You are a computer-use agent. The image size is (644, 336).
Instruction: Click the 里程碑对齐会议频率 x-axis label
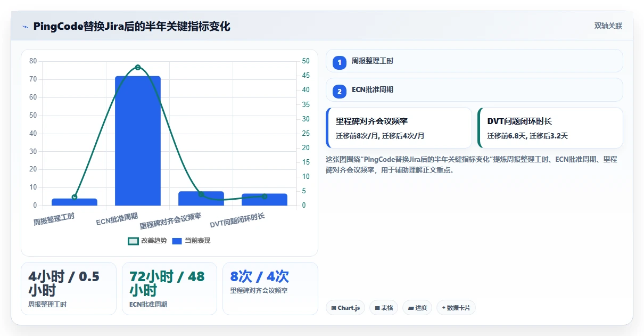point(170,221)
